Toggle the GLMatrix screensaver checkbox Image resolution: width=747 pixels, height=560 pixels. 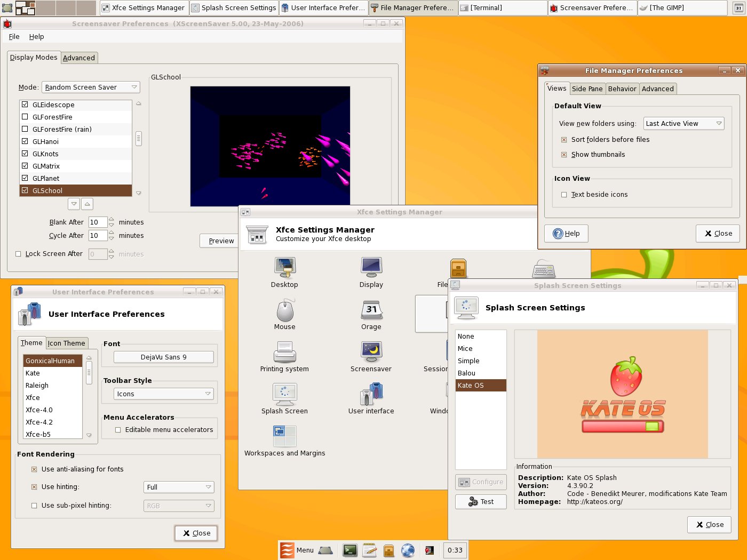(25, 166)
